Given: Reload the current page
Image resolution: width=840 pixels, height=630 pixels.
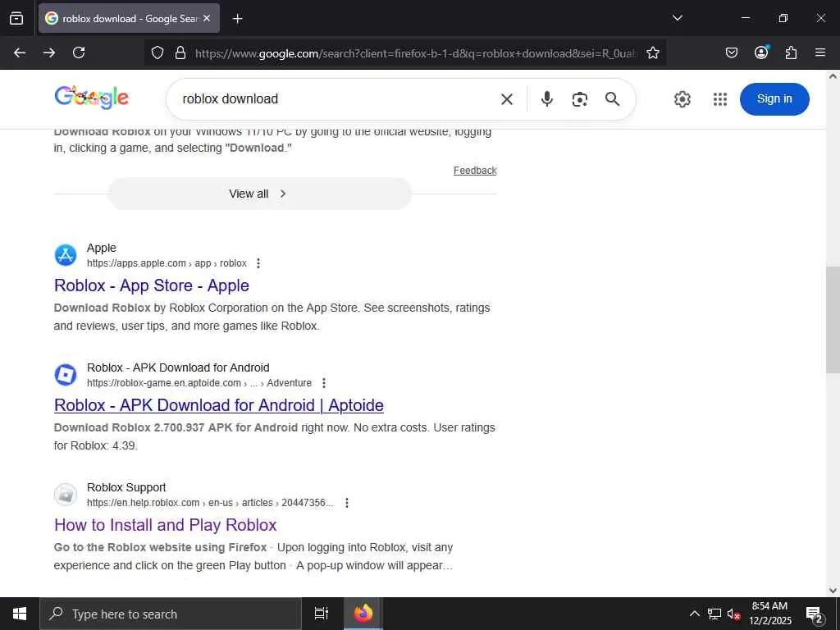Looking at the screenshot, I should tap(79, 52).
